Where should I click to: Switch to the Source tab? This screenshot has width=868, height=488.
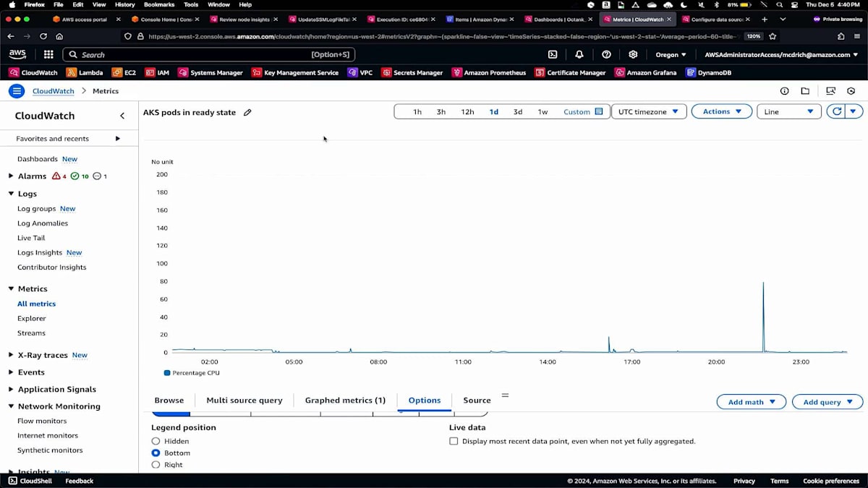click(477, 400)
